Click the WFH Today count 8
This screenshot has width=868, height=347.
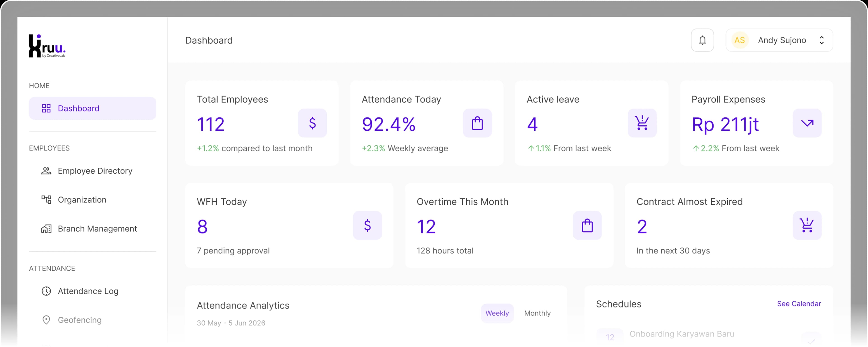coord(202,227)
